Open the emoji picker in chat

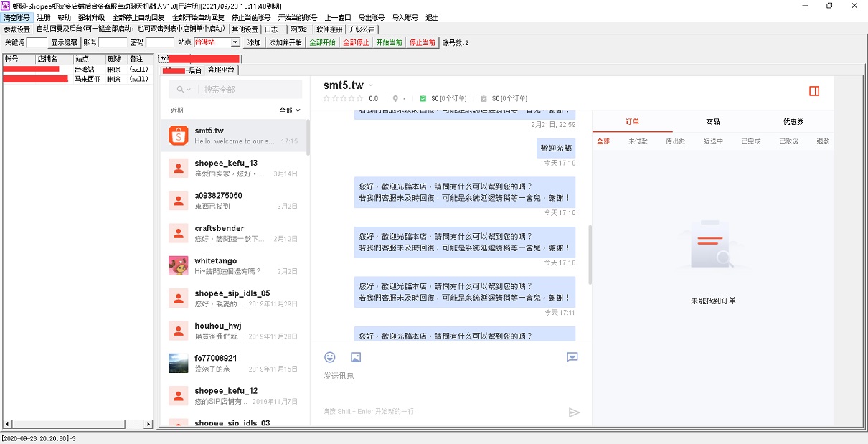330,357
